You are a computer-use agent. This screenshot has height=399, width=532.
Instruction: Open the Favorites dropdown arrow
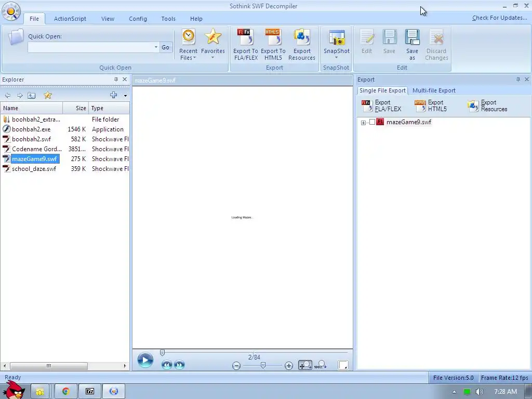[212, 57]
